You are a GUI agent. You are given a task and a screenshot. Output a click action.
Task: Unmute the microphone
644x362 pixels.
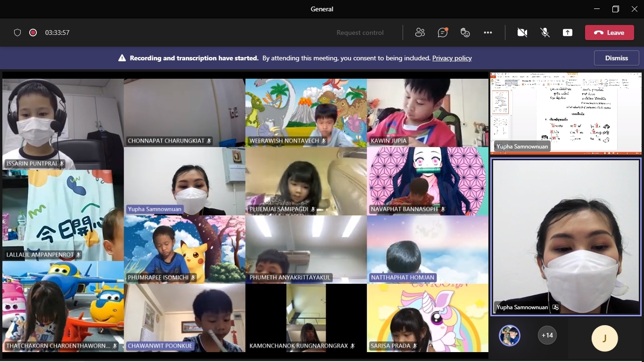coord(545,33)
